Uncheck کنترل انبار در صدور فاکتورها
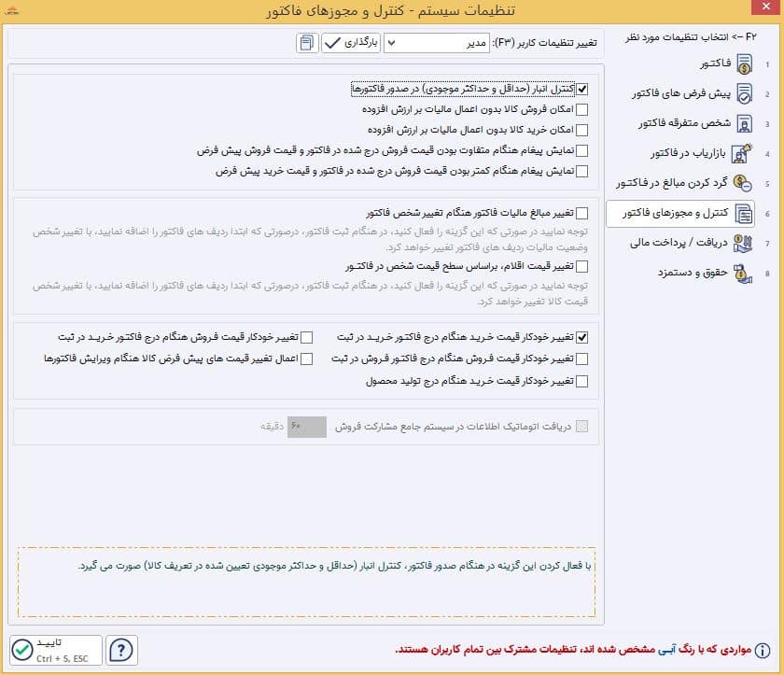This screenshot has height=675, width=784. [x=582, y=89]
